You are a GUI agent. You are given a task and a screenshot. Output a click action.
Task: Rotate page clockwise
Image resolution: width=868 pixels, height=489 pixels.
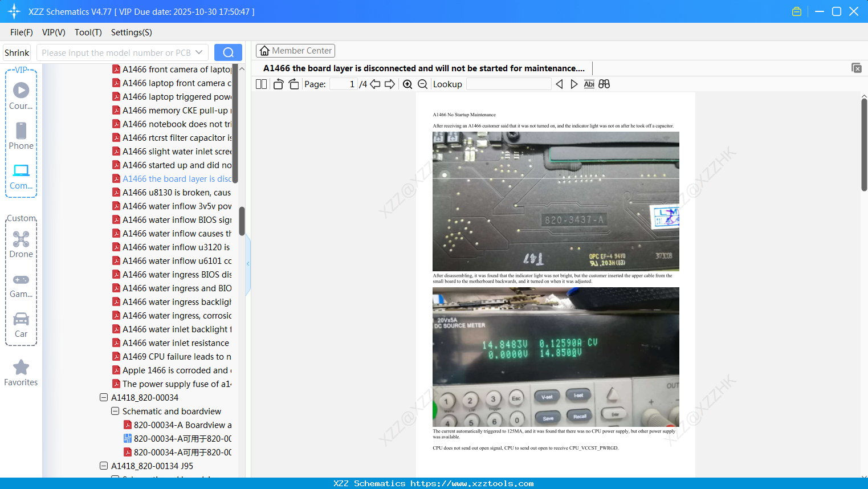pyautogui.click(x=294, y=84)
